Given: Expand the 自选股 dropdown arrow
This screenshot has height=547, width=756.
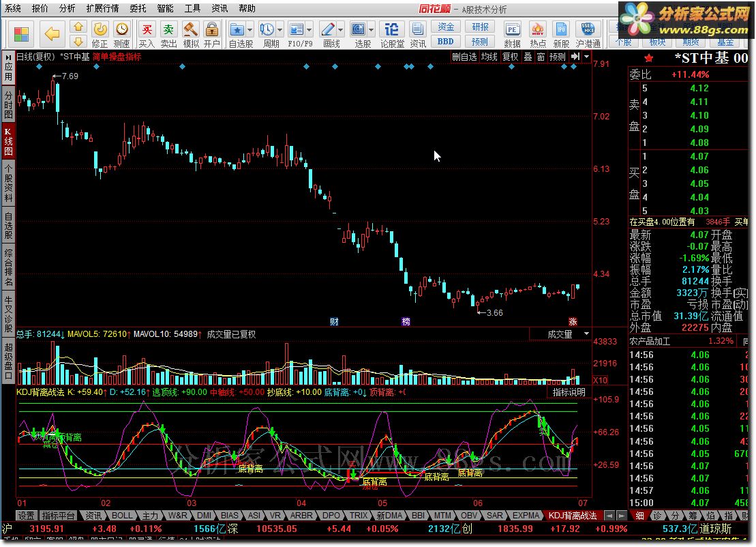Looking at the screenshot, I should pyautogui.click(x=250, y=30).
